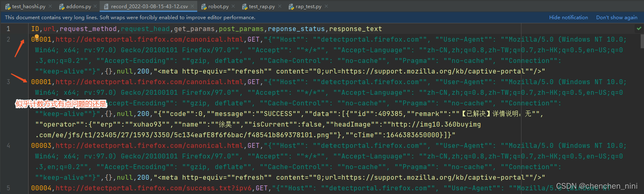This screenshot has width=644, height=194.
Task: Click the 'reponse_status' header text
Action: tap(296, 29)
